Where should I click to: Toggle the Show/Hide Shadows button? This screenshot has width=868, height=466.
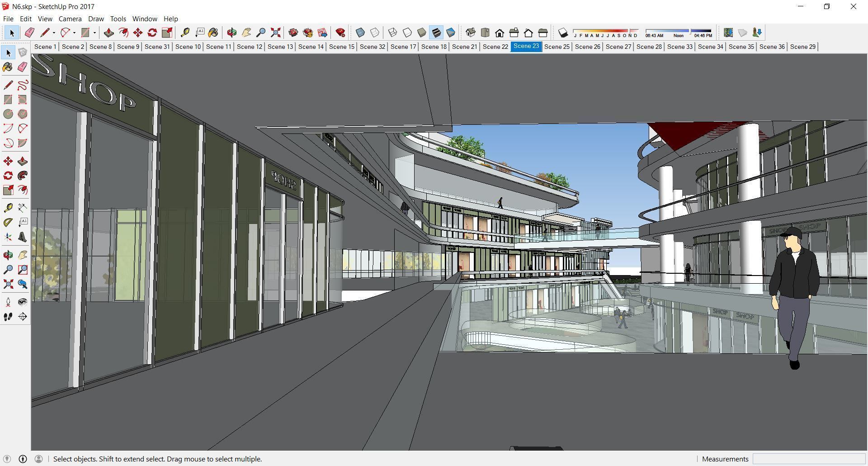point(563,33)
